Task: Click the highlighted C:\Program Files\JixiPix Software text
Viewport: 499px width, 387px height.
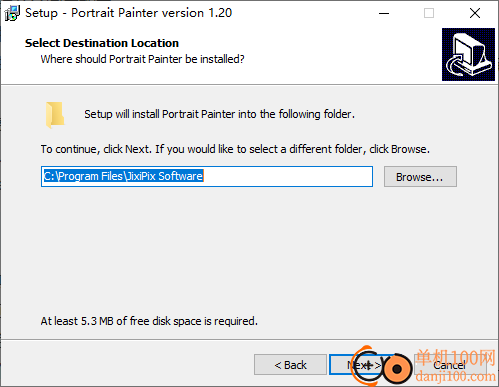Action: 123,176
